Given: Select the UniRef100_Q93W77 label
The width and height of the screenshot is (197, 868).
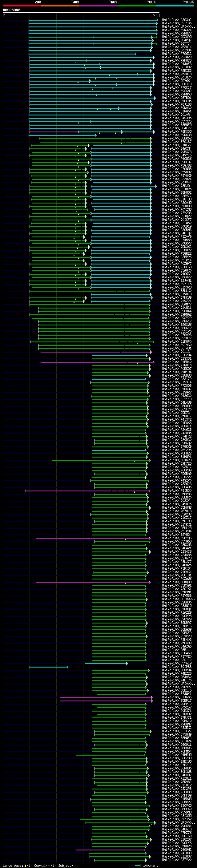Looking at the screenshot, I should coord(177,338).
